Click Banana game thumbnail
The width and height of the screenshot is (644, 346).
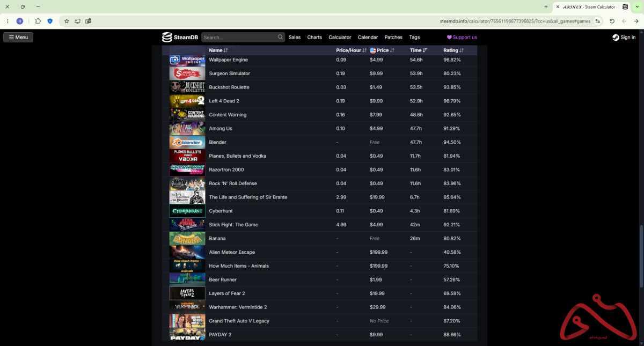[187, 238]
